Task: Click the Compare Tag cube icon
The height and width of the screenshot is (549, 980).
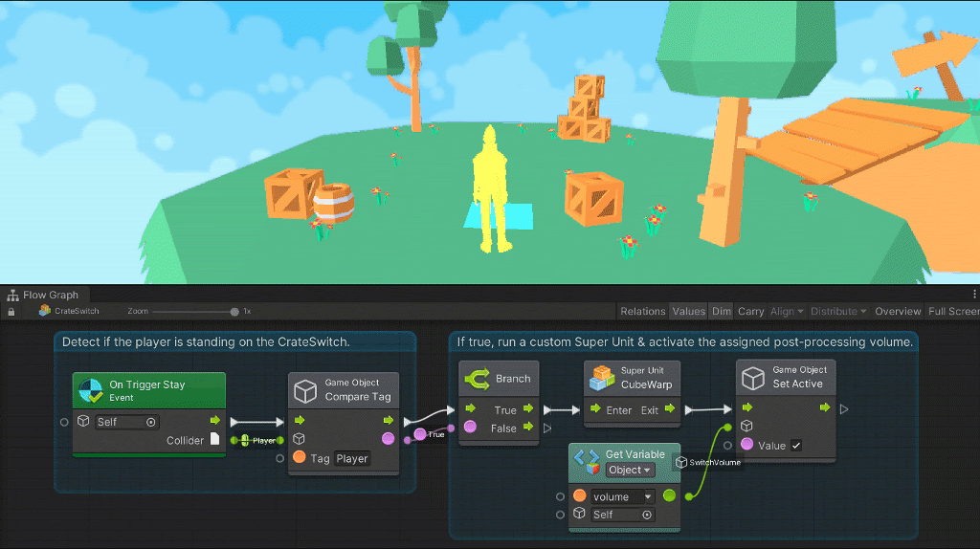Action: (x=305, y=391)
